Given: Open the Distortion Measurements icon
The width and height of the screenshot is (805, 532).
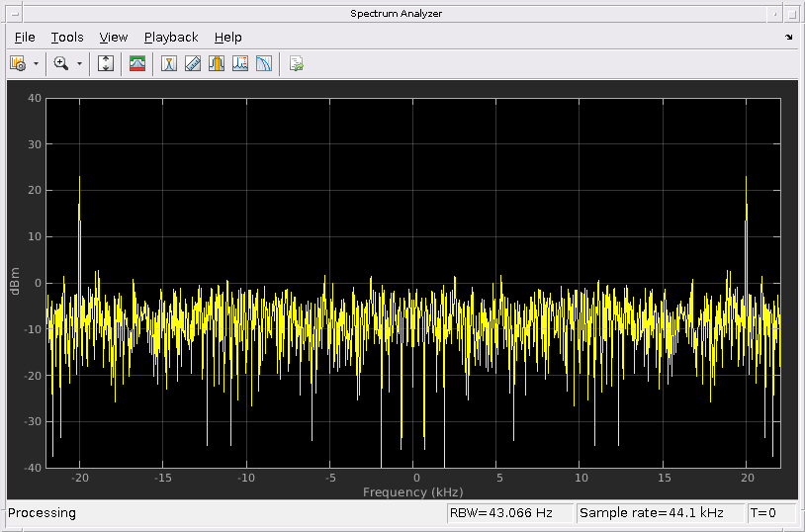Looking at the screenshot, I should point(240,64).
